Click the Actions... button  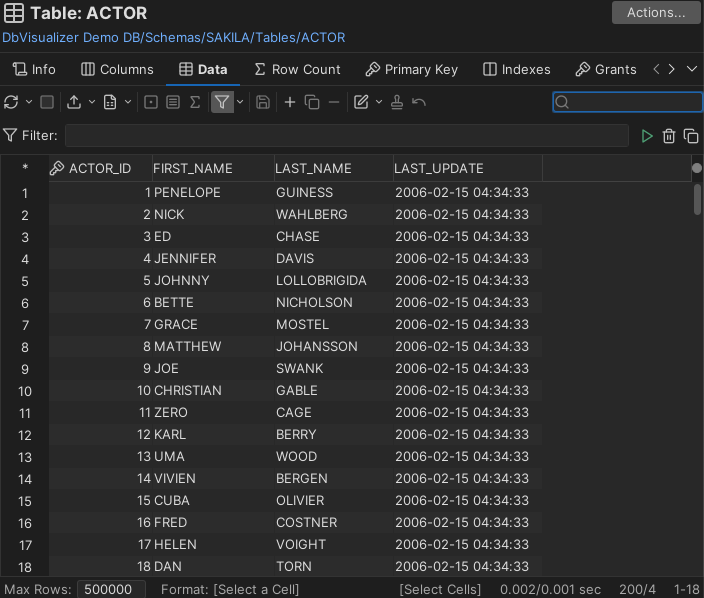(x=656, y=13)
